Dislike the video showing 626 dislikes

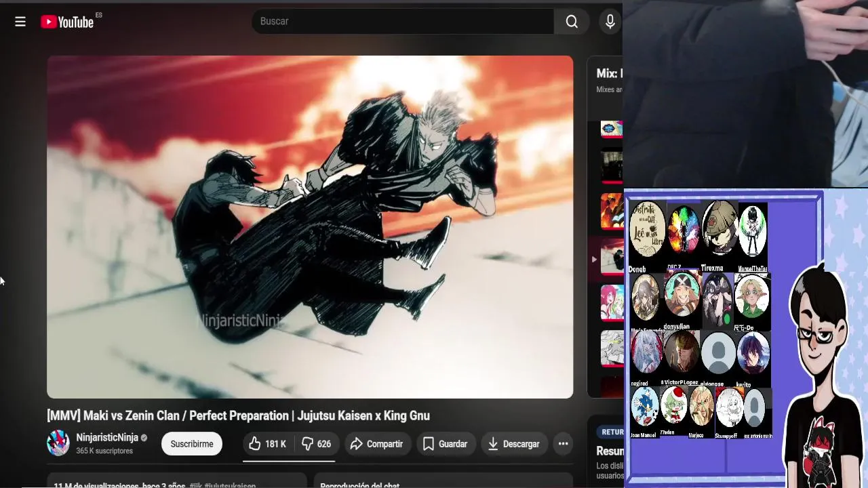click(x=317, y=444)
